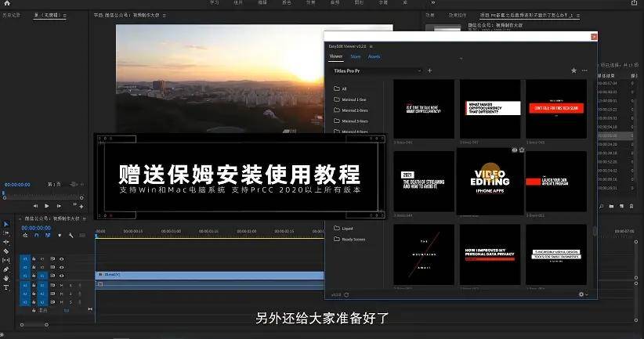Click the nest sequence insert icon in timeline
Viewport: 644px width, 339px height.
[26, 236]
